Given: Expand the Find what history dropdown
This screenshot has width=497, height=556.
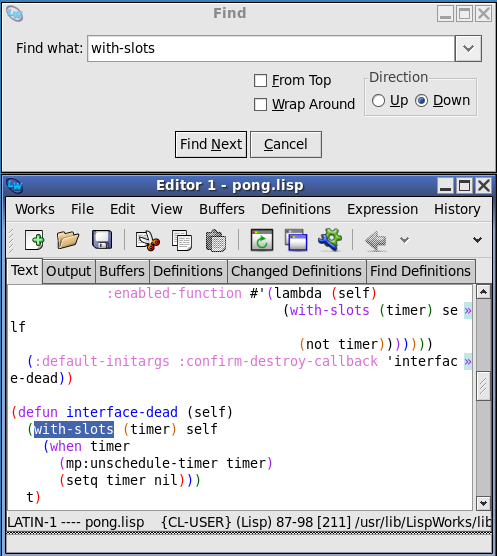Looking at the screenshot, I should pos(468,48).
